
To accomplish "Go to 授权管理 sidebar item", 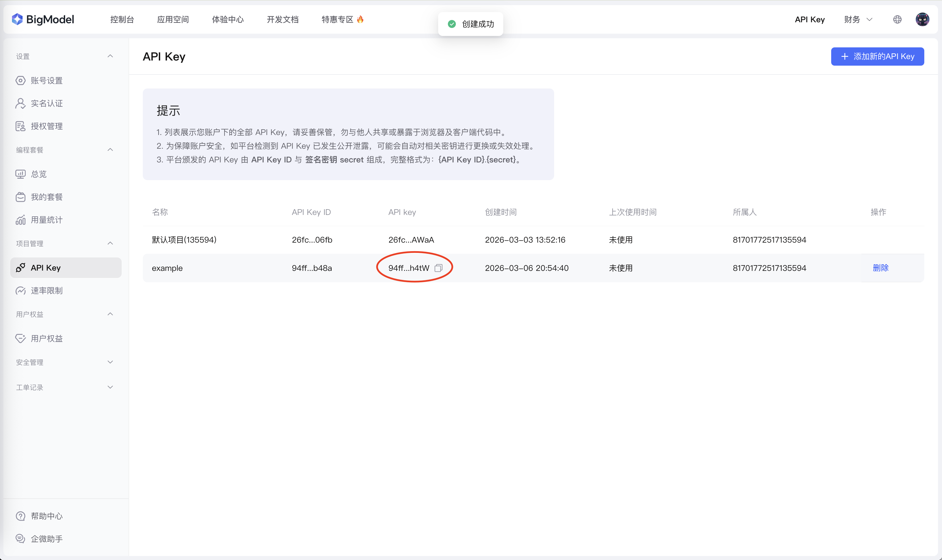I will tap(47, 126).
